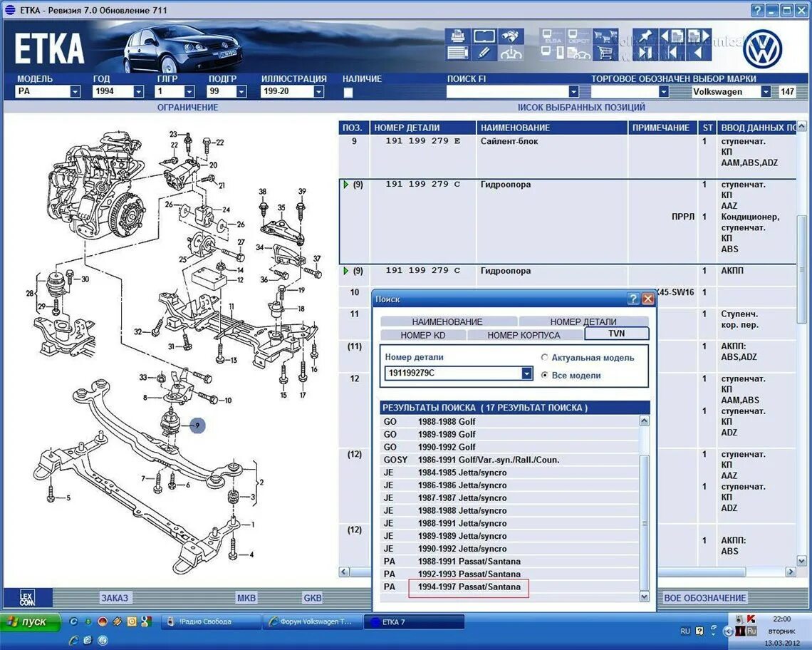The width and height of the screenshot is (812, 650).
Task: Open the single shopping cart icon
Action: (x=605, y=53)
